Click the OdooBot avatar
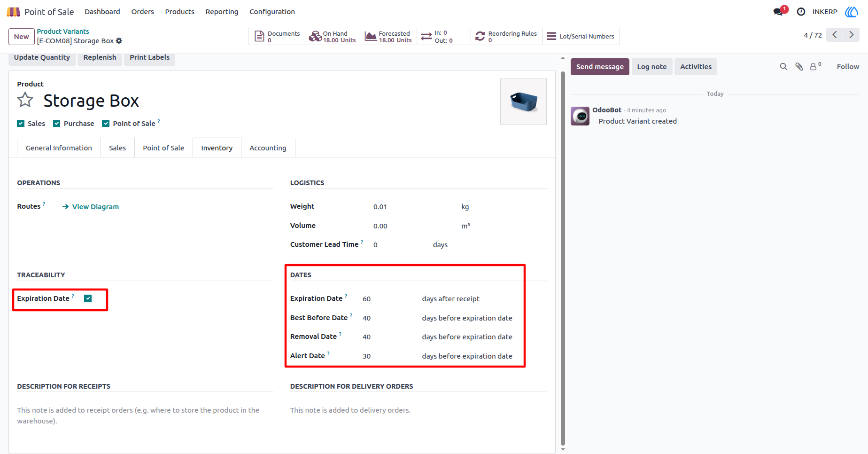This screenshot has width=868, height=454. click(580, 116)
